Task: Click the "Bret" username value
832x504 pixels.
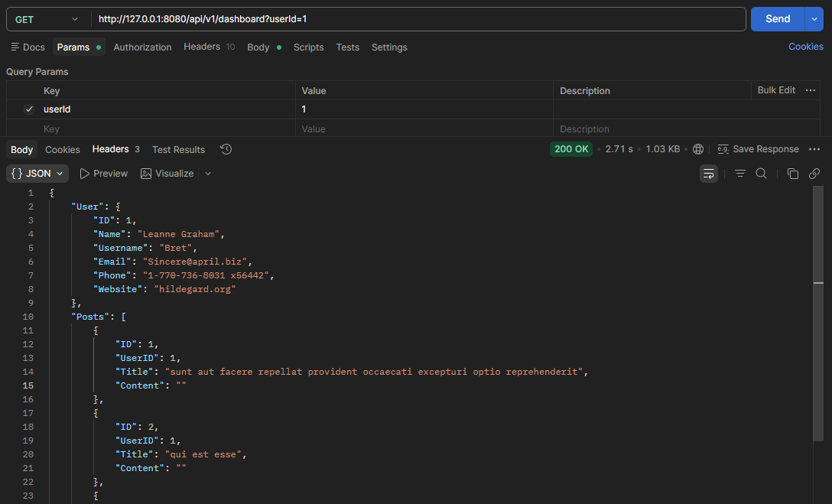Action: coord(176,248)
